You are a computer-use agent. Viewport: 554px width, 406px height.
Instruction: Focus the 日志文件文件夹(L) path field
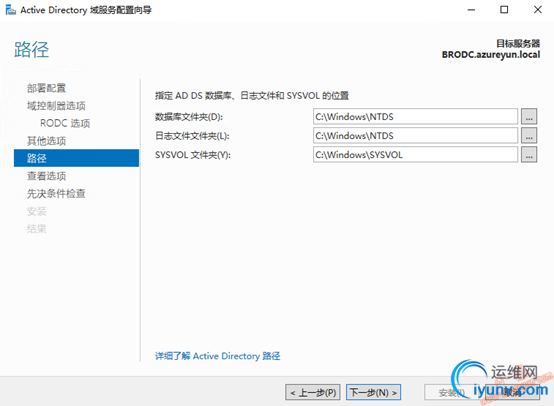click(416, 136)
